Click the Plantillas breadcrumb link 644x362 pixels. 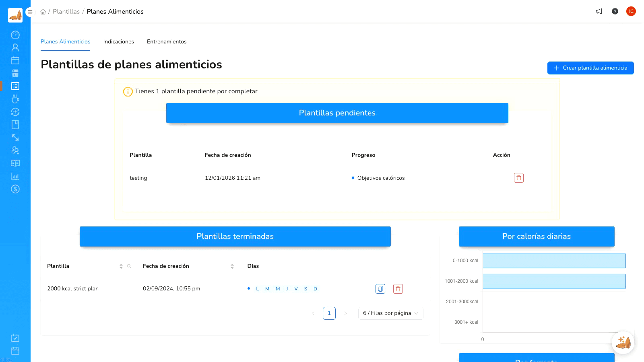point(66,12)
